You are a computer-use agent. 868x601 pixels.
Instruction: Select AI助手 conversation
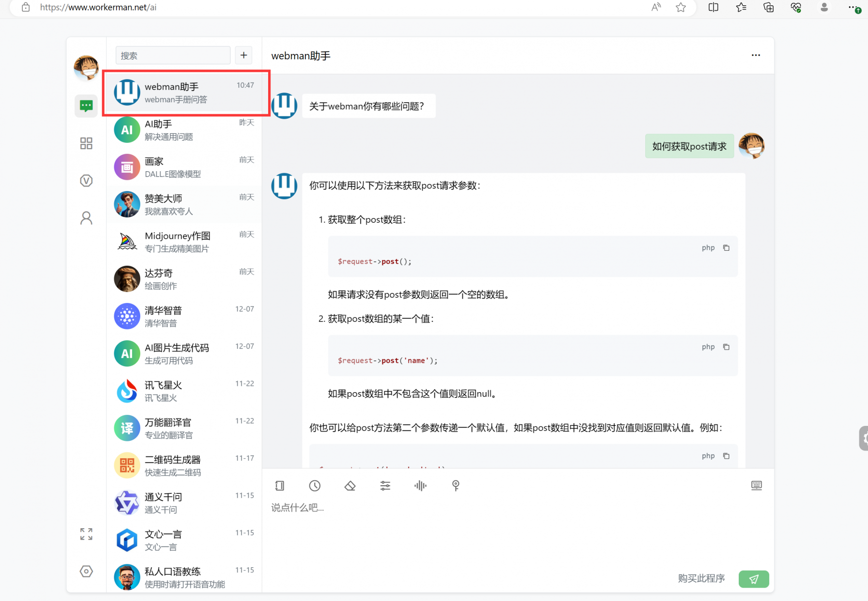tap(184, 130)
